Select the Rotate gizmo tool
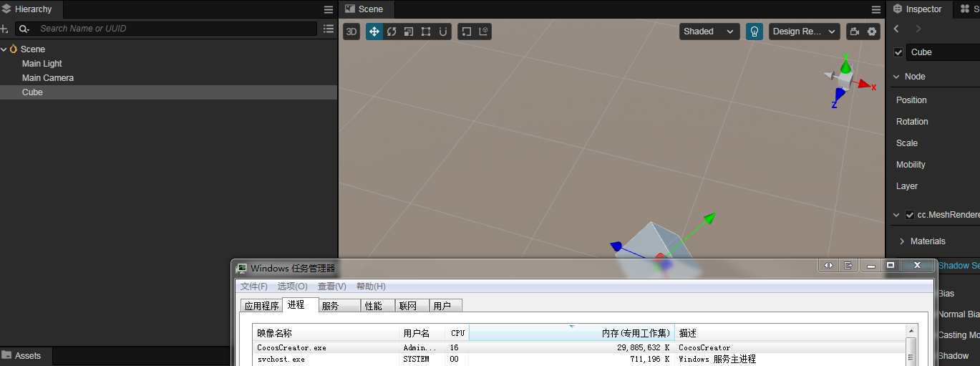This screenshot has width=980, height=366. click(392, 32)
